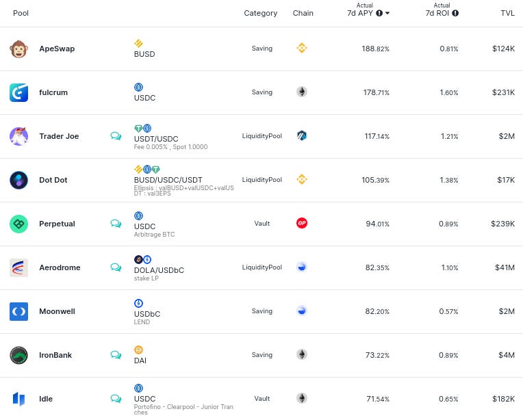Click the Base chain icon for Aerodrome
523x420 pixels.
click(302, 267)
